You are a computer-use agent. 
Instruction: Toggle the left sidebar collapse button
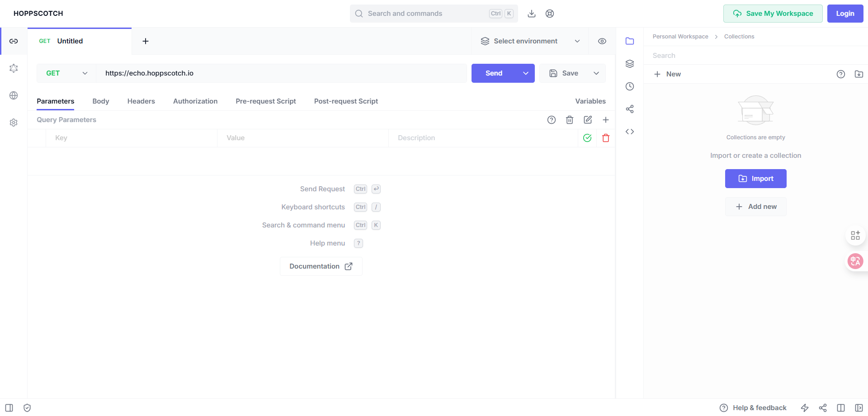(x=9, y=408)
